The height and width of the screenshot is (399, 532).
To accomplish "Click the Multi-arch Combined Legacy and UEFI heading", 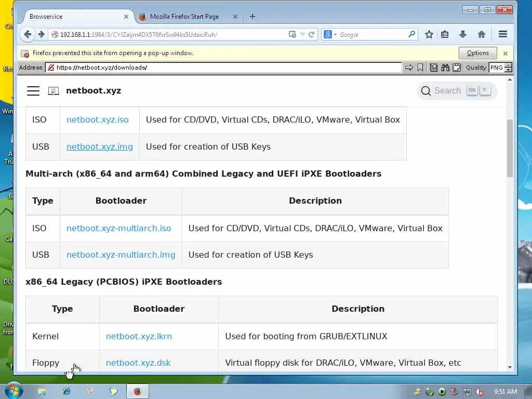I will 204,174.
